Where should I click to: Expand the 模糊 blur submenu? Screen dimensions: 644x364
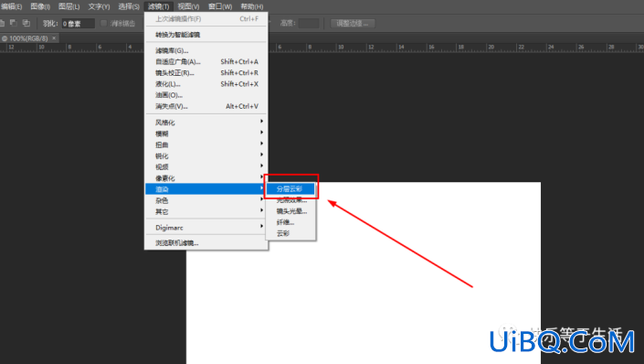(x=206, y=134)
